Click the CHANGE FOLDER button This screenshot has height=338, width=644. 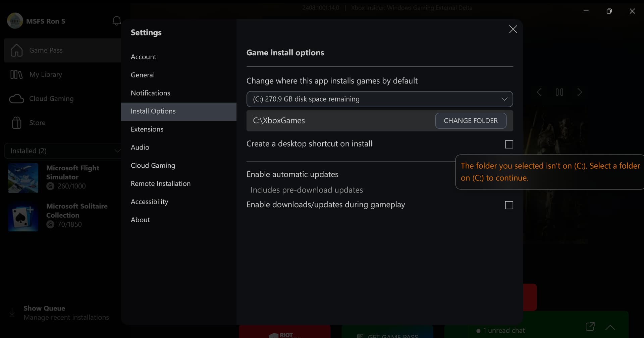point(471,121)
